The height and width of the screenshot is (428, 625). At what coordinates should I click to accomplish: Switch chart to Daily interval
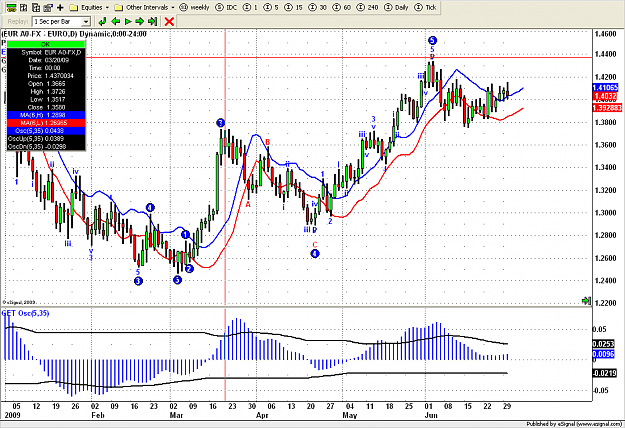coord(397,7)
